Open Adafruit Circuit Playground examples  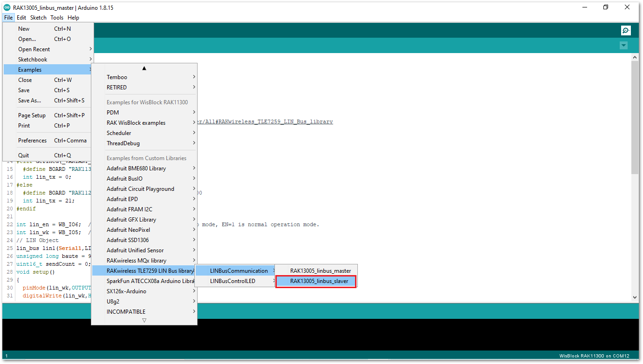point(144,189)
